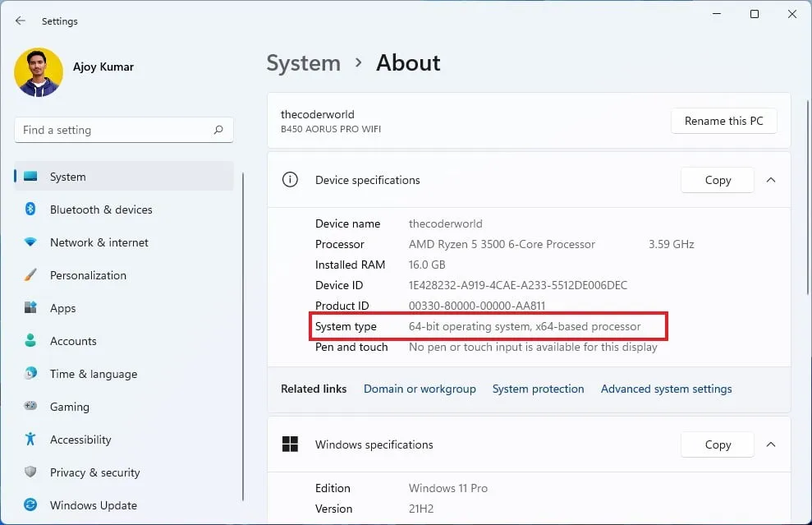Screen dimensions: 812x525
Task: Open Advanced system settings link
Action: 666,389
